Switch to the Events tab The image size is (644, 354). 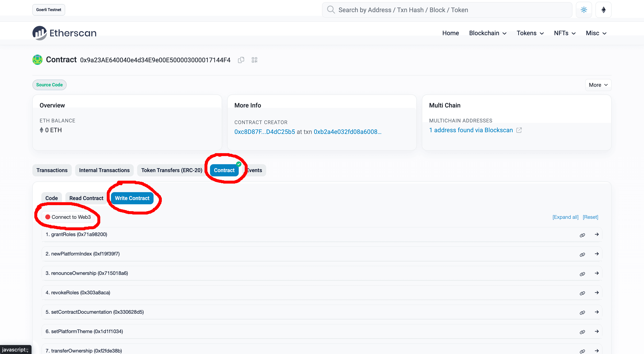(254, 170)
